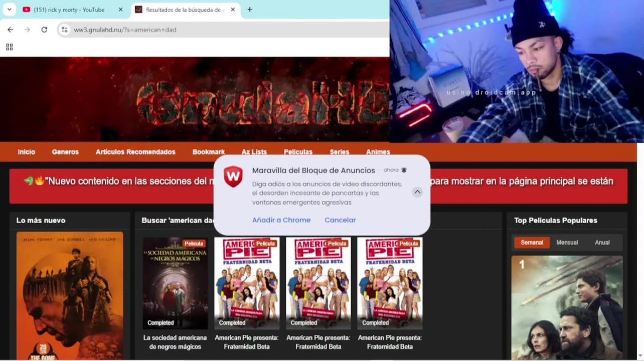Image resolution: width=644 pixels, height=361 pixels.
Task: Open notification settings gear icon
Action: tap(404, 170)
